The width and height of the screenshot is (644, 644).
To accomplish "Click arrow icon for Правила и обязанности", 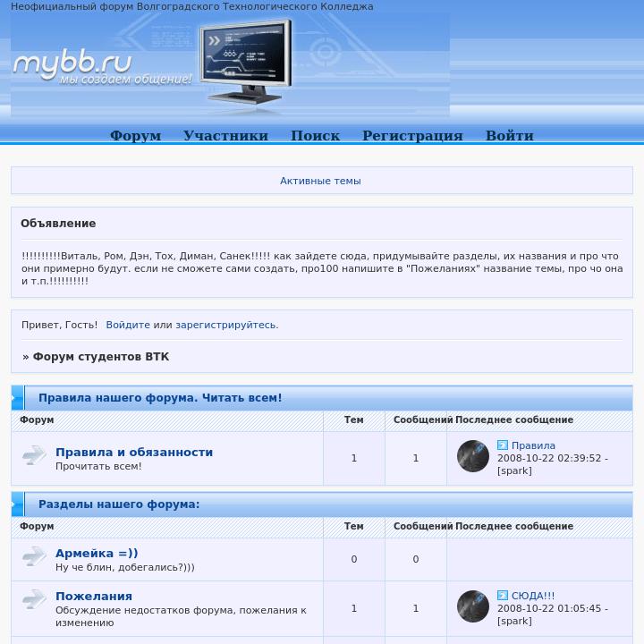I will [x=34, y=455].
